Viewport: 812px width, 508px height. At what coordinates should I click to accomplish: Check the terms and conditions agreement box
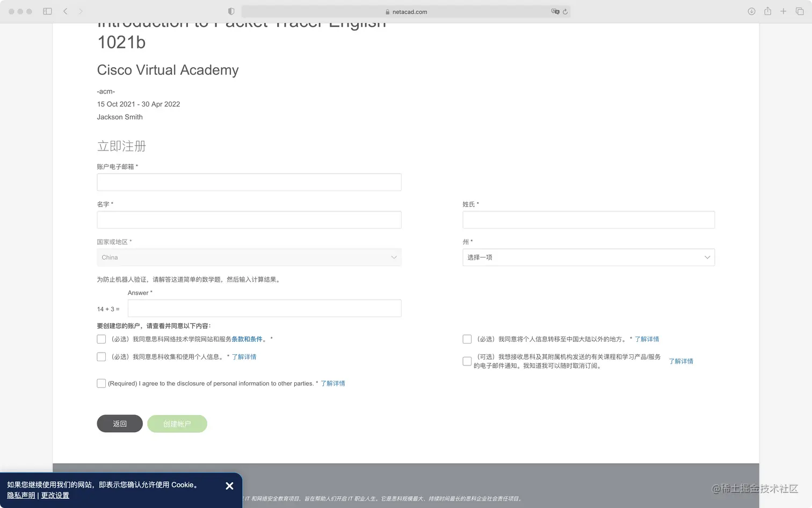[x=102, y=339]
